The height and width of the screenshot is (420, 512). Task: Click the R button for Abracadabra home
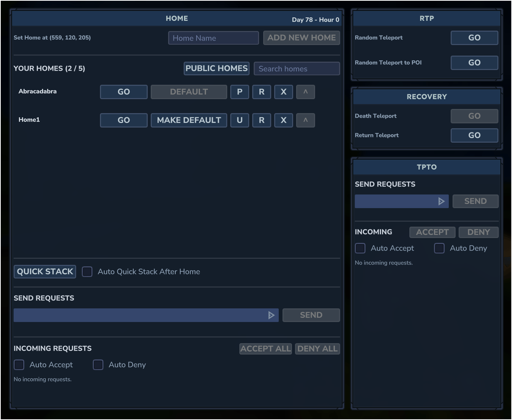point(261,92)
